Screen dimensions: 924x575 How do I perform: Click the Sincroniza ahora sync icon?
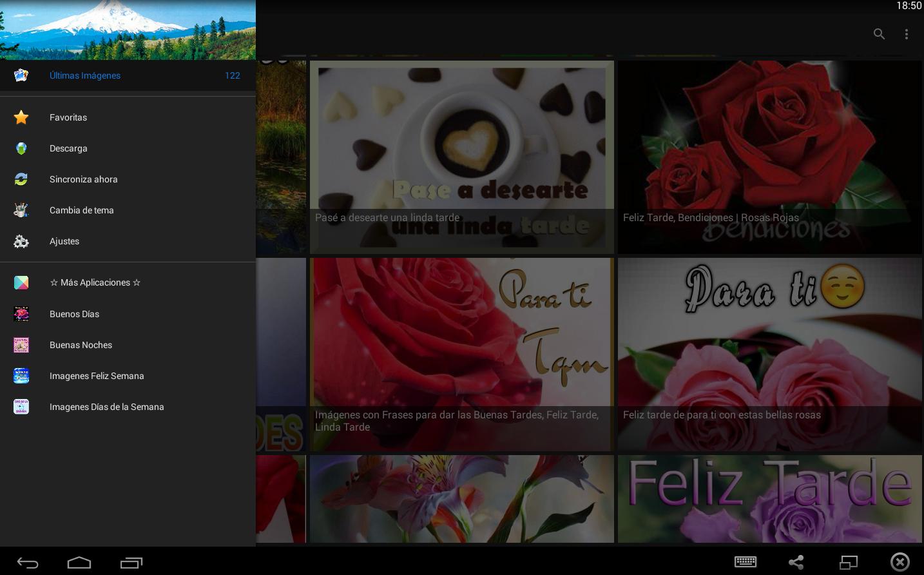pos(21,179)
